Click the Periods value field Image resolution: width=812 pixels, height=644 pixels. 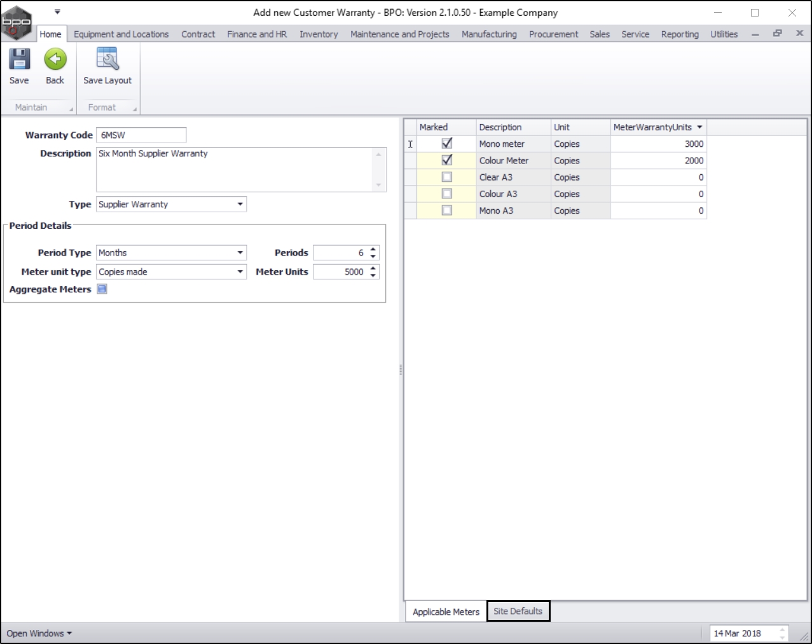tap(340, 253)
